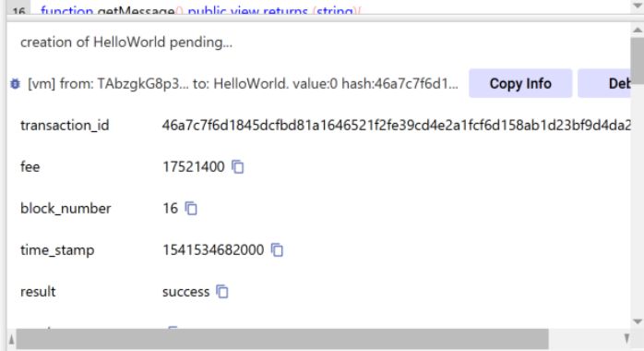Image resolution: width=644 pixels, height=351 pixels.
Task: Click the fee label
Action: click(x=30, y=167)
